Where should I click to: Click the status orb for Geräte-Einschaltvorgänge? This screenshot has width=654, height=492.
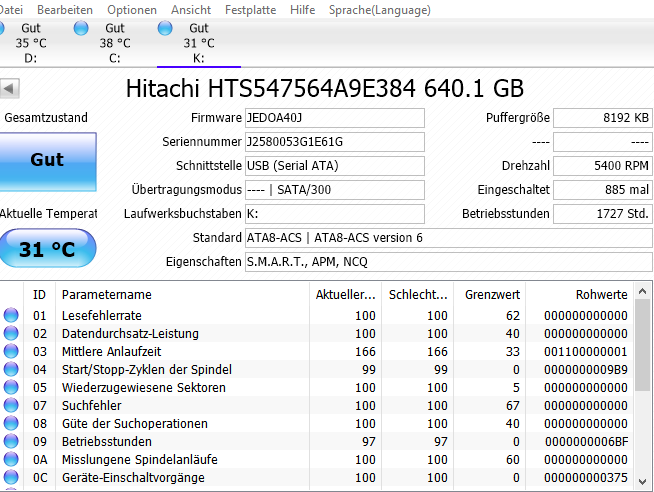coord(11,477)
